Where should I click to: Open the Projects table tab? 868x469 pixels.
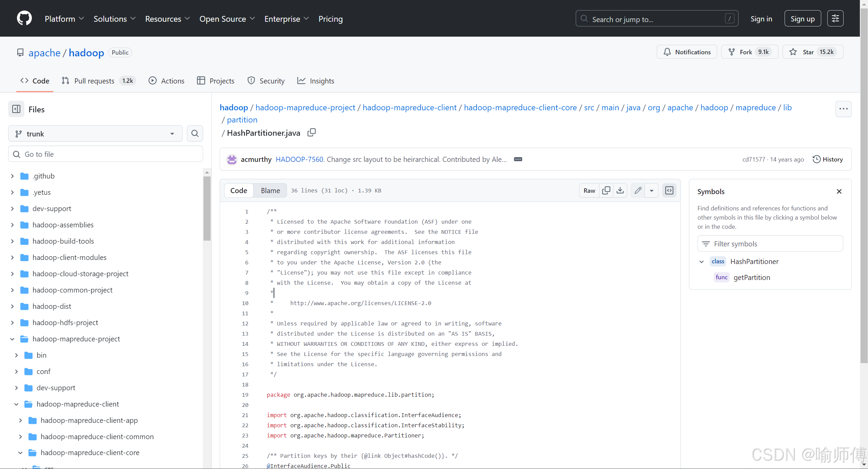pyautogui.click(x=216, y=81)
